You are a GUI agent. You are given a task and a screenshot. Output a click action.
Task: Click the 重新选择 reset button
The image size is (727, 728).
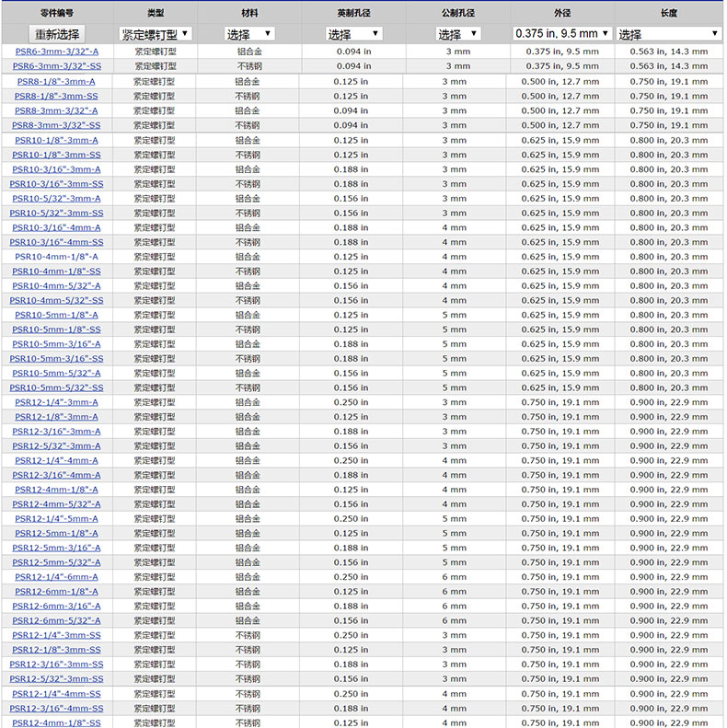coord(57,34)
